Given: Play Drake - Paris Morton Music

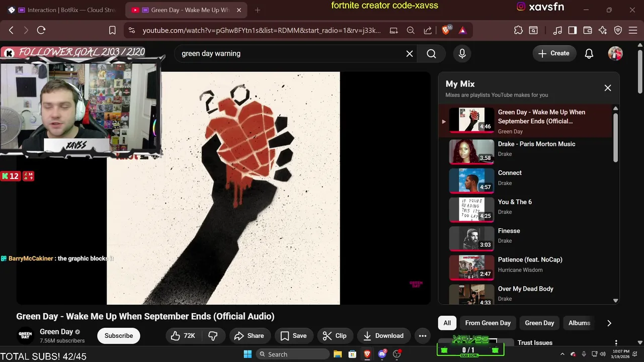Looking at the screenshot, I should [x=525, y=151].
